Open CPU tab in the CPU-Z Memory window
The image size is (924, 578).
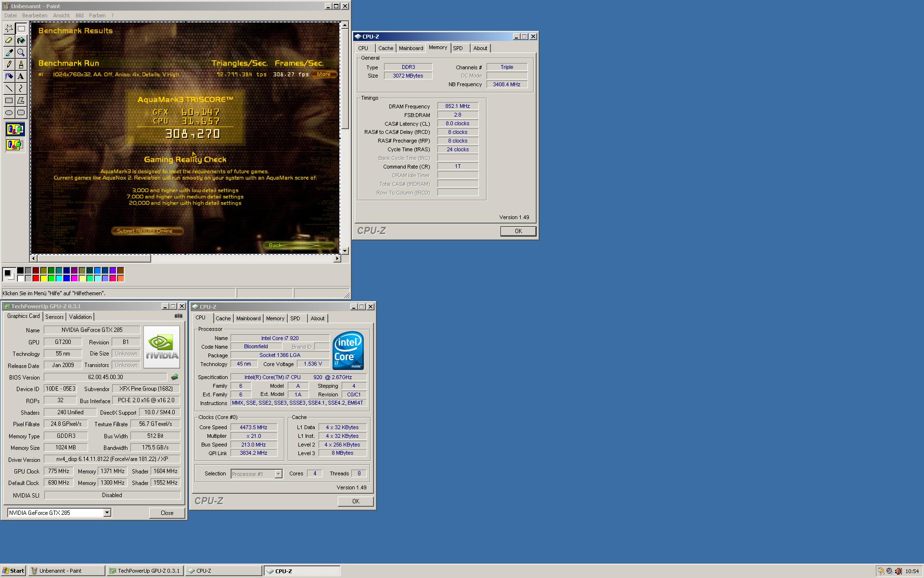tap(363, 48)
